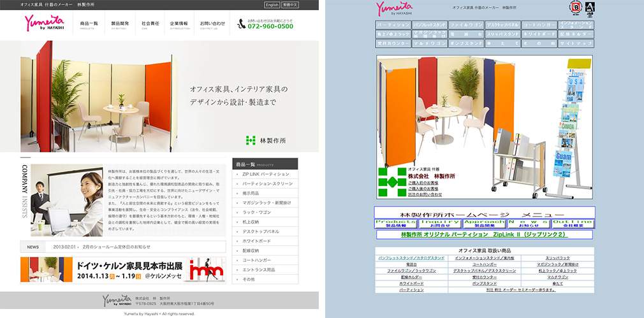
Task: Open the 机上ラック/卓上ラック table link
Action: pos(557,271)
